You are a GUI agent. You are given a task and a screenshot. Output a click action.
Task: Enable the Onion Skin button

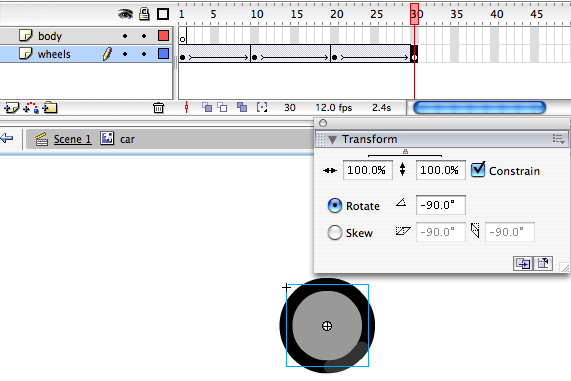tap(207, 107)
